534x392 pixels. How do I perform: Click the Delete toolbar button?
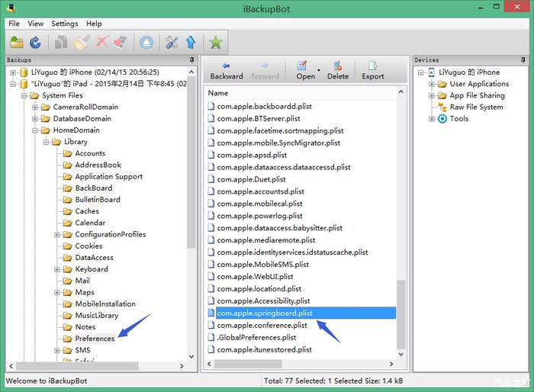[x=337, y=70]
